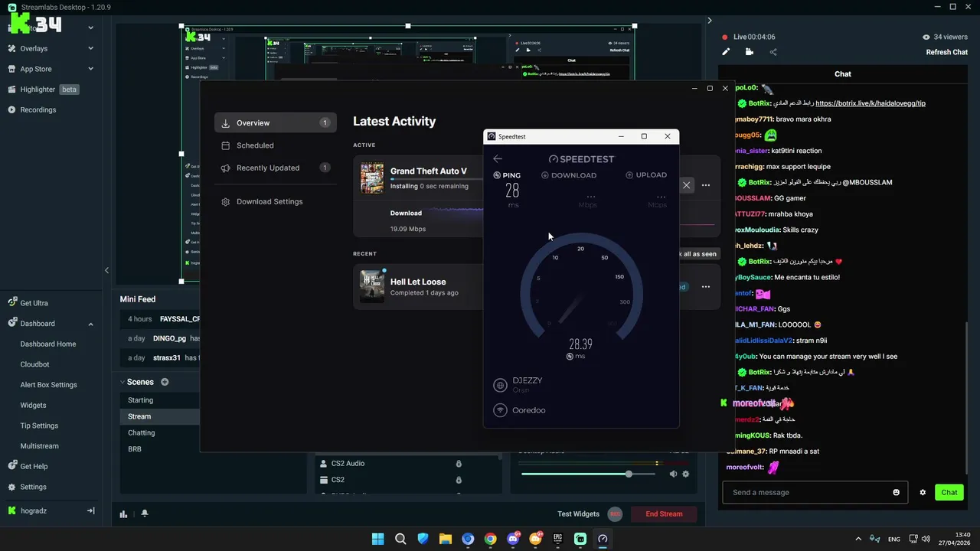Open the chat emoji picker
The width and height of the screenshot is (980, 551).
click(x=897, y=492)
